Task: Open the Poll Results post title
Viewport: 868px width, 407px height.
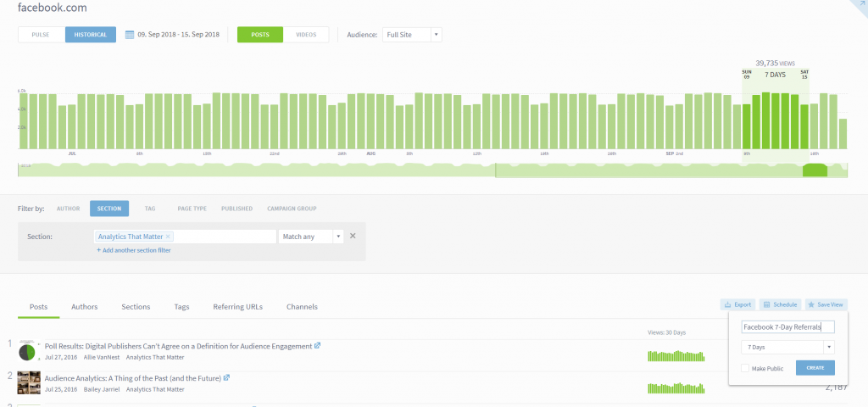Action: (x=178, y=346)
